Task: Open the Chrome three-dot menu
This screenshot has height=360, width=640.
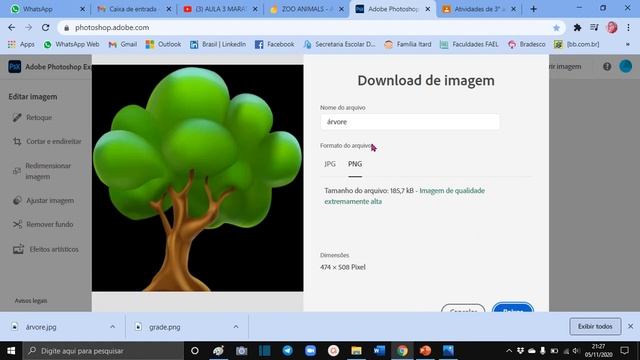Action: (628, 27)
